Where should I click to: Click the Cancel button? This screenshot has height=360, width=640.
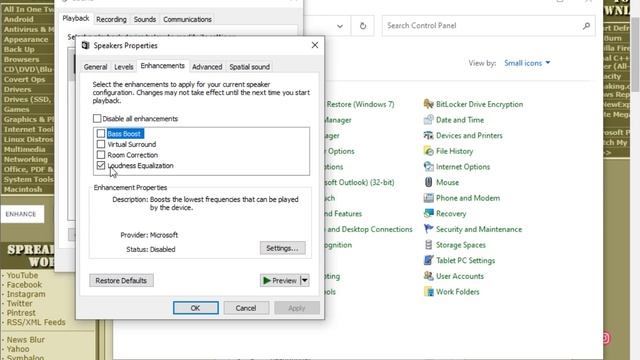(x=246, y=308)
